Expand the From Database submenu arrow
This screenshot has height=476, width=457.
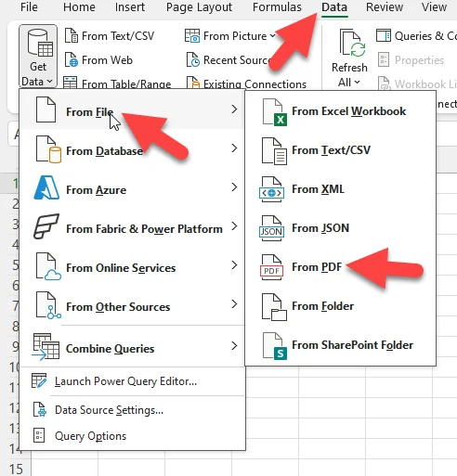[234, 148]
